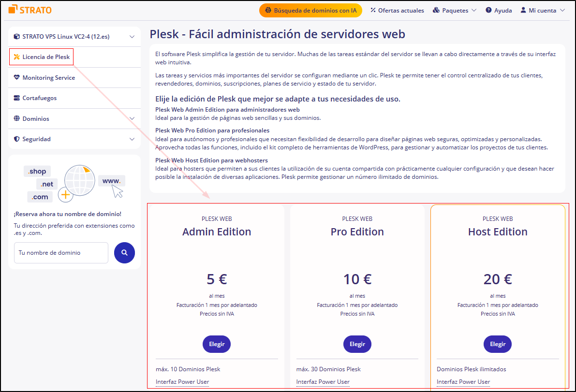Click the 10 € price

pos(357,279)
